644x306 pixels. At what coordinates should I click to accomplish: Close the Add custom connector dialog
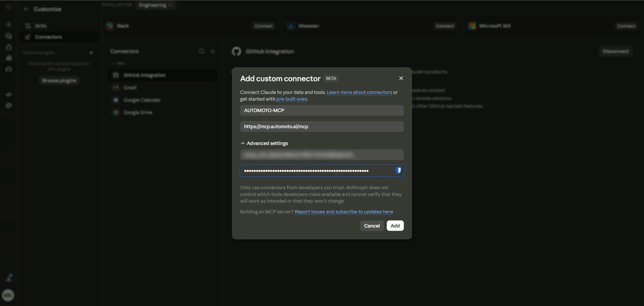click(x=401, y=78)
